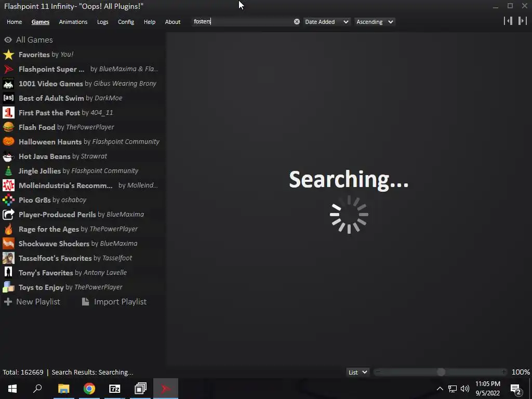Click the Total: 162669 status text
532x399 pixels.
coord(23,372)
